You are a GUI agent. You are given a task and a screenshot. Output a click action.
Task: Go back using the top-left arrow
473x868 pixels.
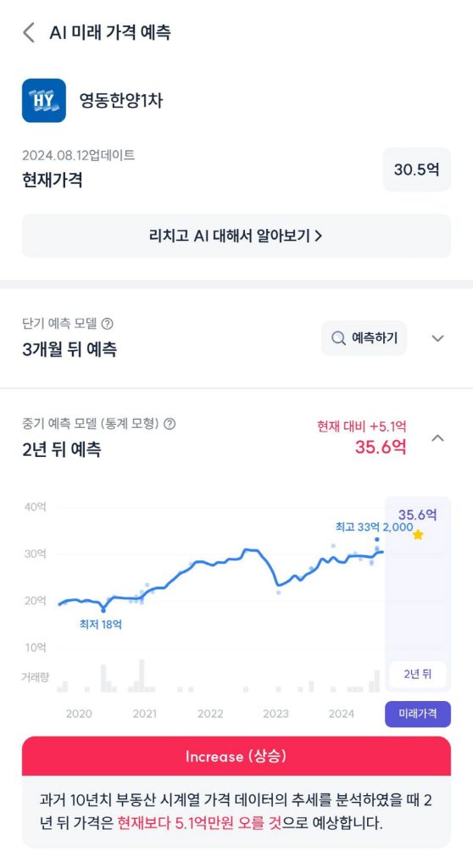29,33
